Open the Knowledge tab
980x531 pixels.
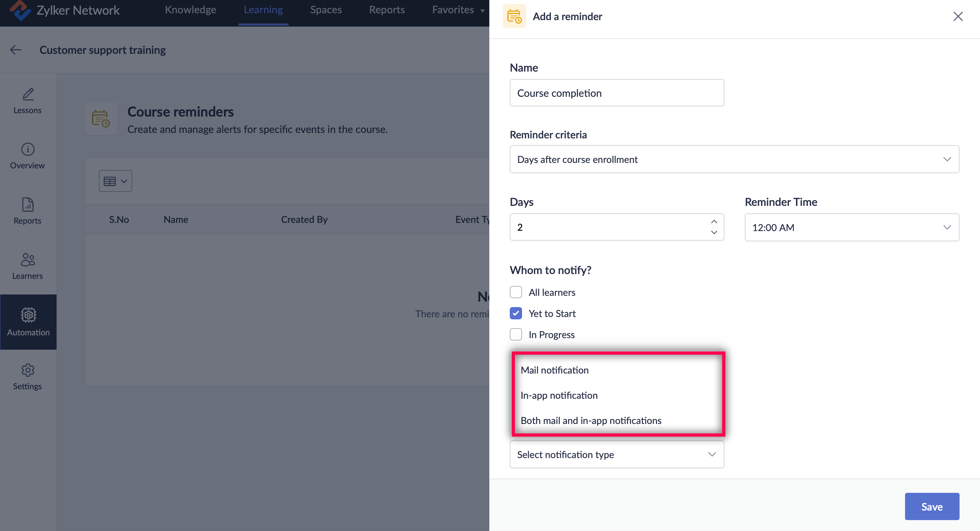(x=190, y=10)
